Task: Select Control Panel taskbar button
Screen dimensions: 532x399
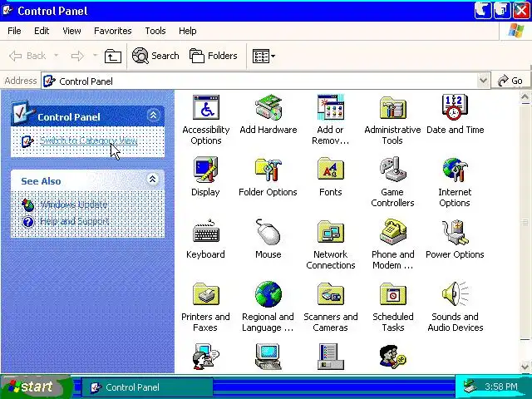Action: [147, 387]
